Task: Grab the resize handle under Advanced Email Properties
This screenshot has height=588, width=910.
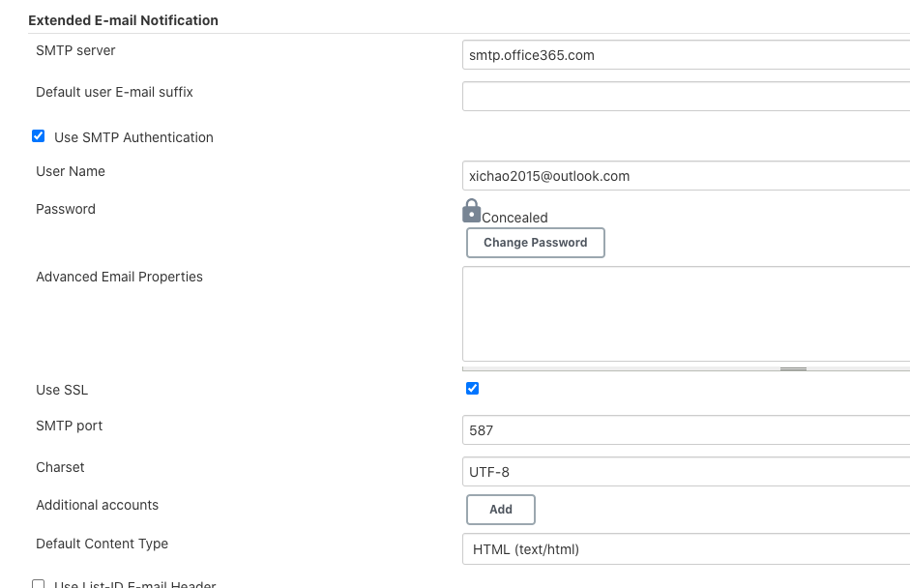Action: point(793,368)
